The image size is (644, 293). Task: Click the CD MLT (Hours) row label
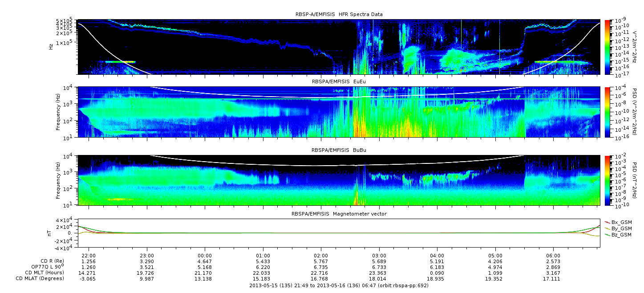pyautogui.click(x=44, y=273)
